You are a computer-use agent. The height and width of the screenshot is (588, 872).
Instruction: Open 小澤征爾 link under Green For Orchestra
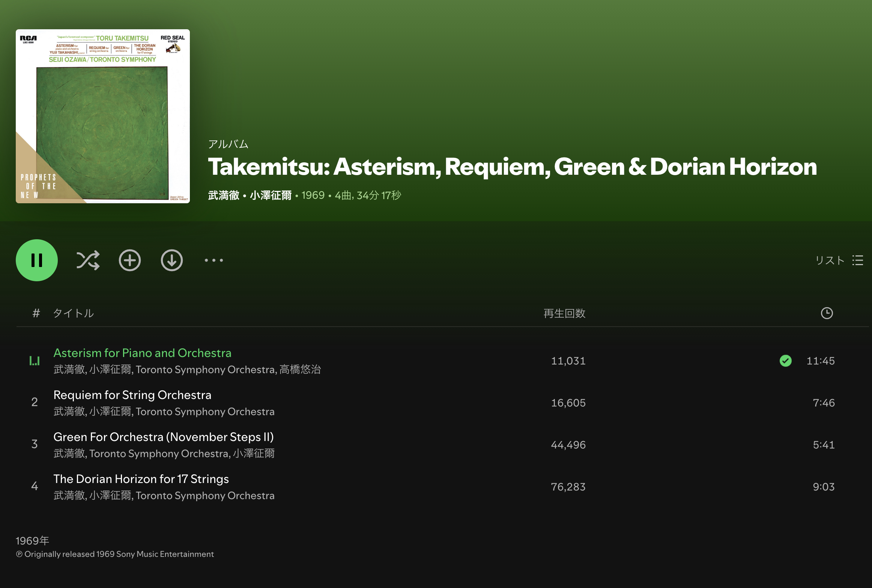point(254,453)
